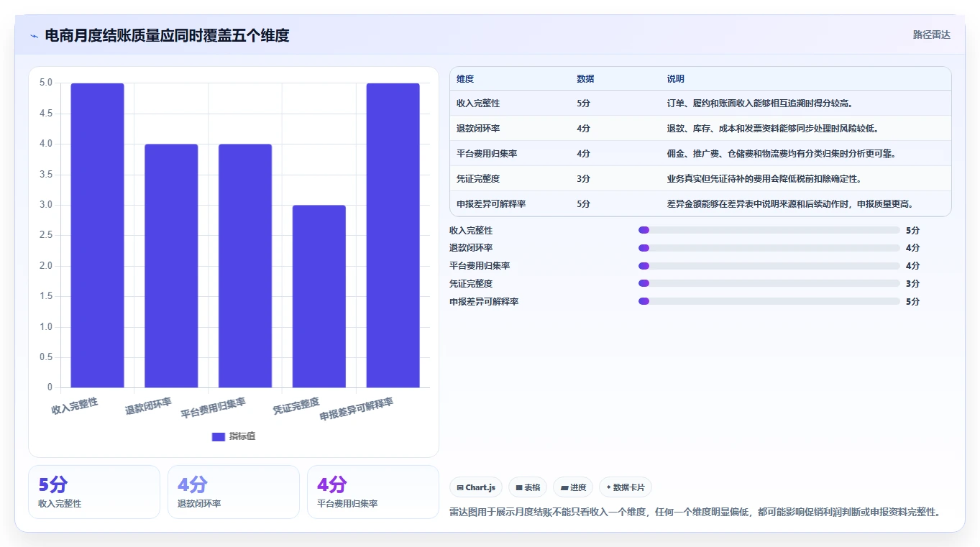Click the description starting with 差异金额能够
Screen dimensions: 980x547
pos(790,204)
